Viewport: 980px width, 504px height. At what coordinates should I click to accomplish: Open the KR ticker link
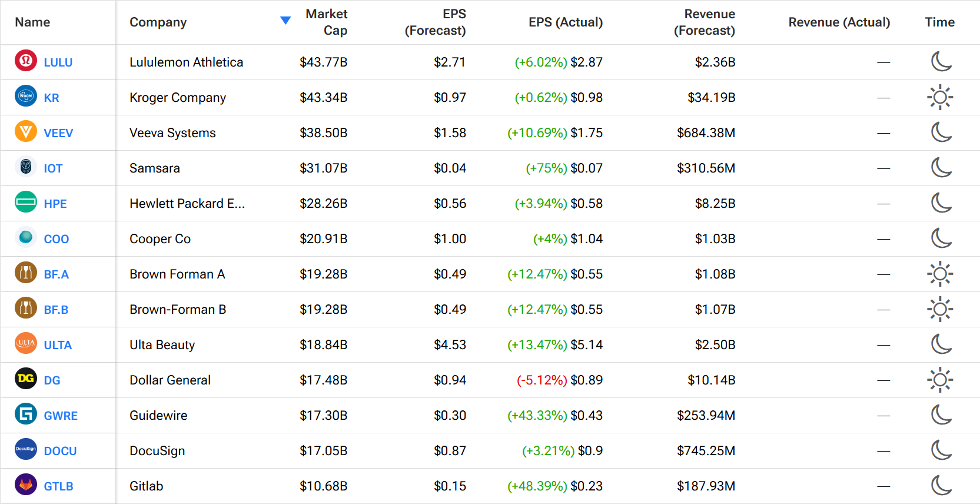(51, 98)
